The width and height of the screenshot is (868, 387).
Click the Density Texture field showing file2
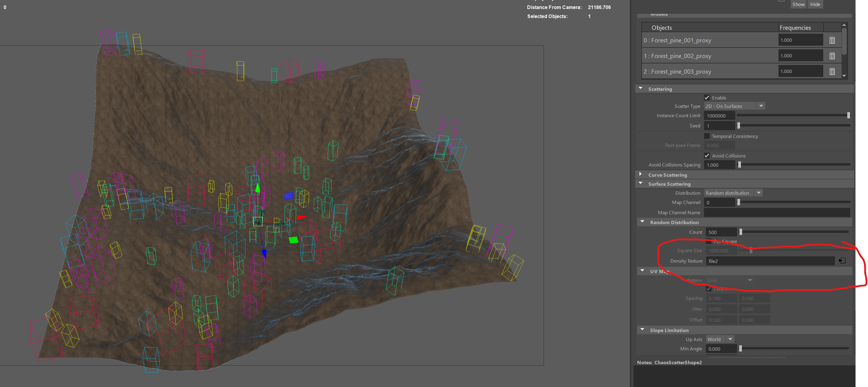click(770, 261)
